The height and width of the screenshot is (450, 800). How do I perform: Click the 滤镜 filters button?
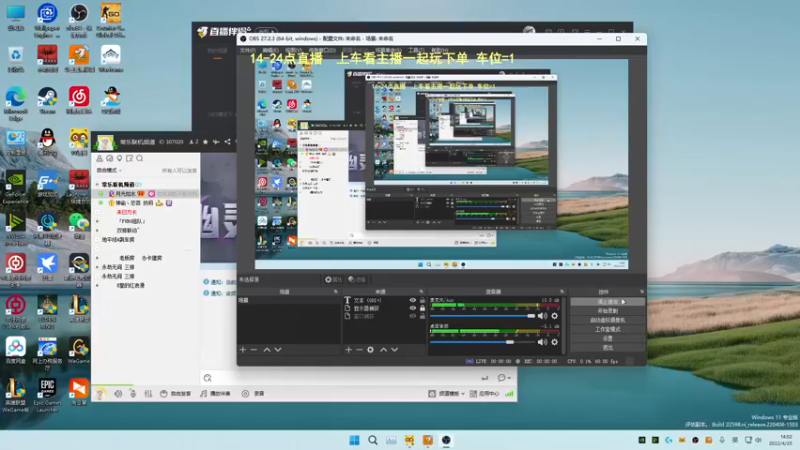click(x=357, y=280)
